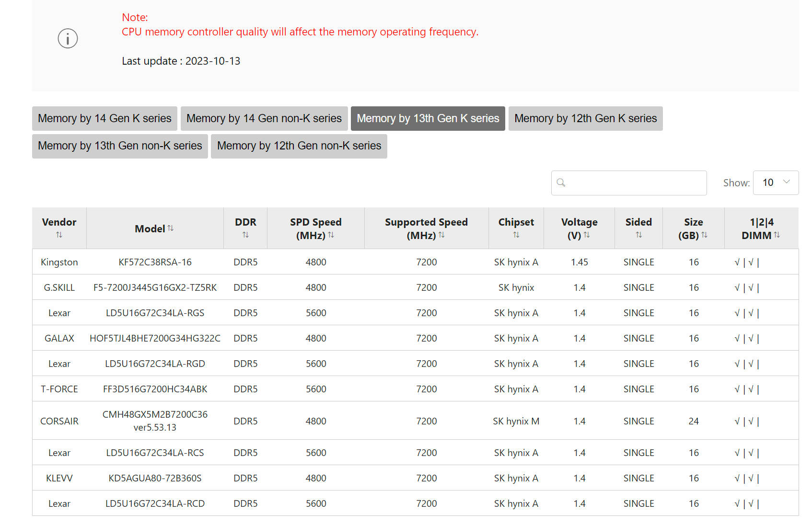Screen dimensions: 812x525
Task: Select model CMH48GX5M2B7200C36 ver5.53.13
Action: tap(155, 421)
